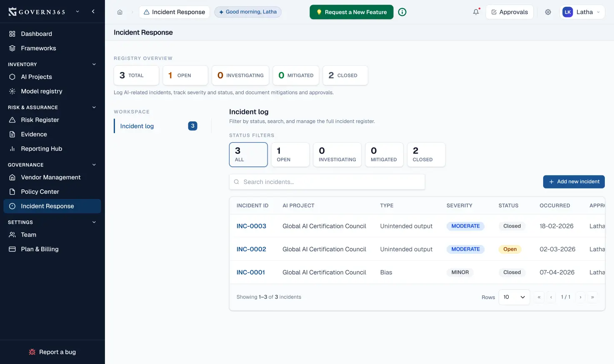Open the Latha user account menu
Image resolution: width=614 pixels, height=364 pixels.
coord(582,12)
